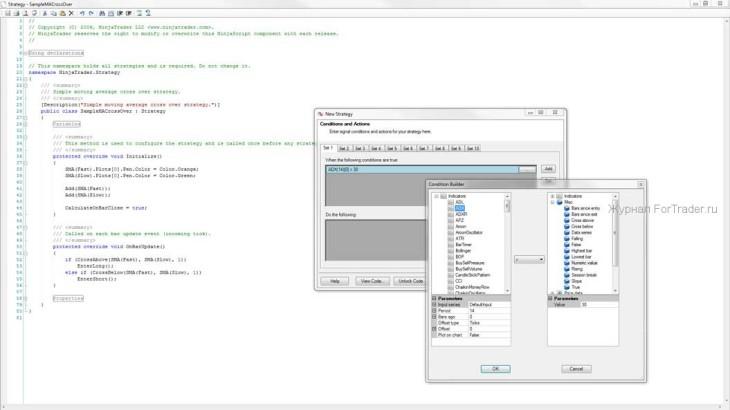
Task: Click the ADL indicator icon in tree
Action: [x=451, y=202]
